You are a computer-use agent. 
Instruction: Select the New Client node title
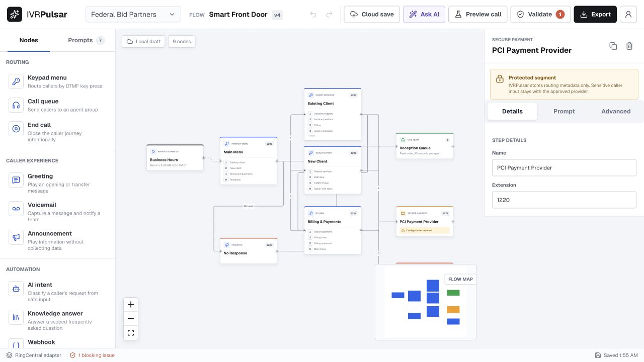[317, 161]
